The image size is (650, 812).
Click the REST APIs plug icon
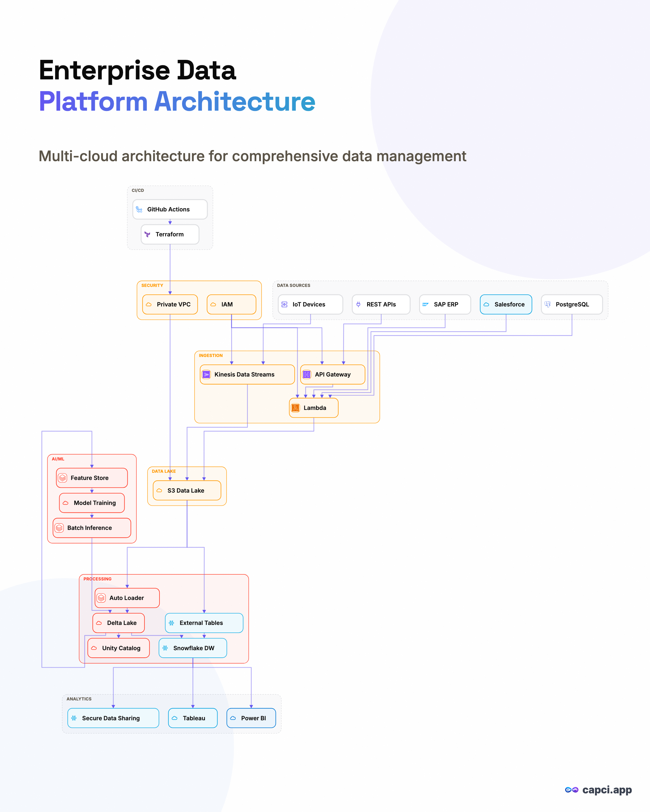pyautogui.click(x=358, y=304)
